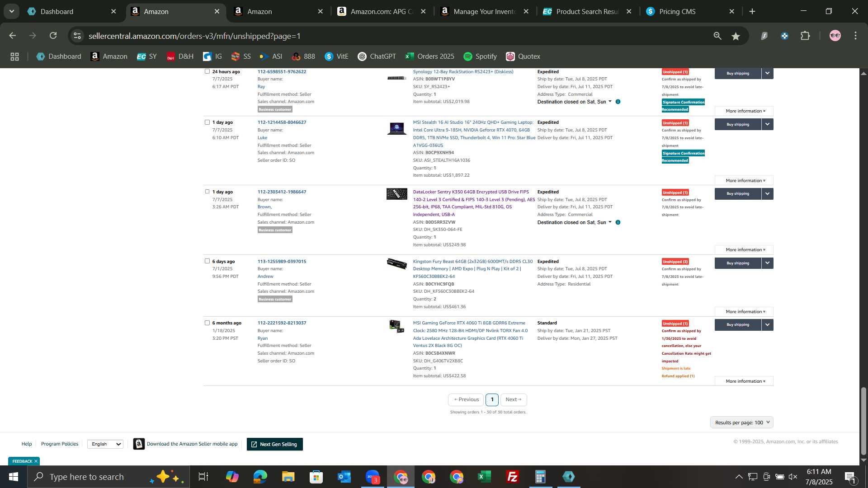Screen dimensions: 868x488
Task: Open the Results per page dropdown
Action: pyautogui.click(x=741, y=422)
